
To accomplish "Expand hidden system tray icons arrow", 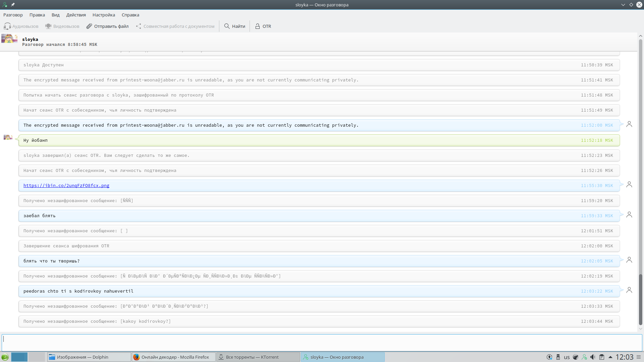I will (610, 357).
